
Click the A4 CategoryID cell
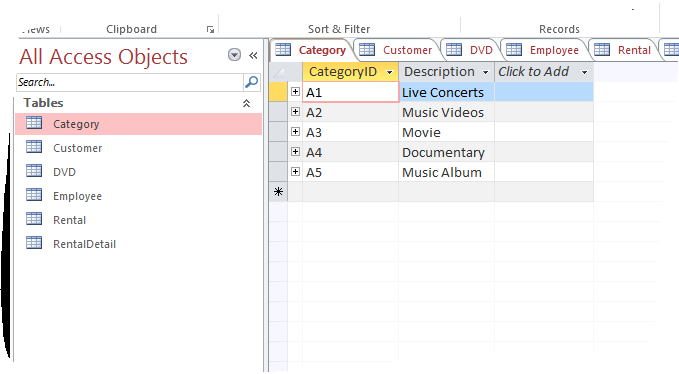tap(351, 152)
